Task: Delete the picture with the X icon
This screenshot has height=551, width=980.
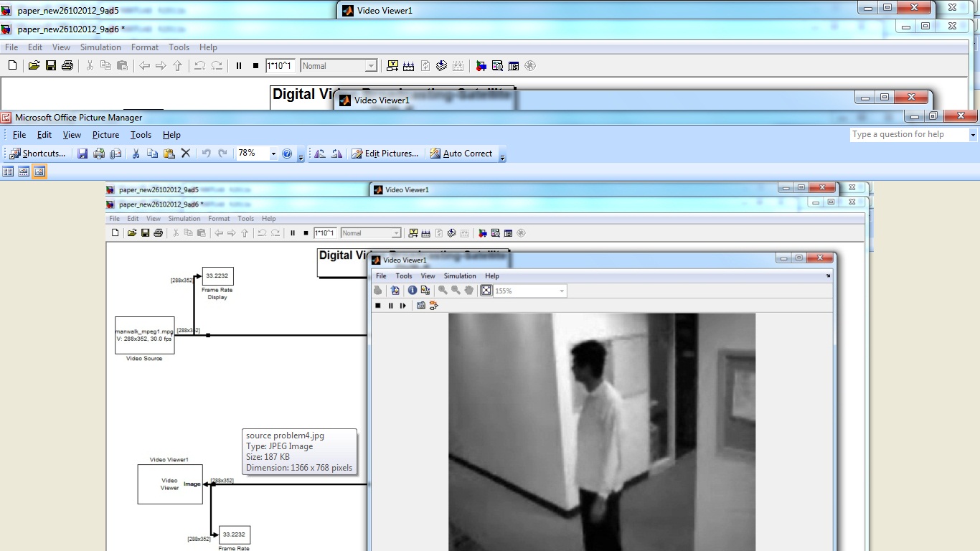Action: click(x=185, y=154)
